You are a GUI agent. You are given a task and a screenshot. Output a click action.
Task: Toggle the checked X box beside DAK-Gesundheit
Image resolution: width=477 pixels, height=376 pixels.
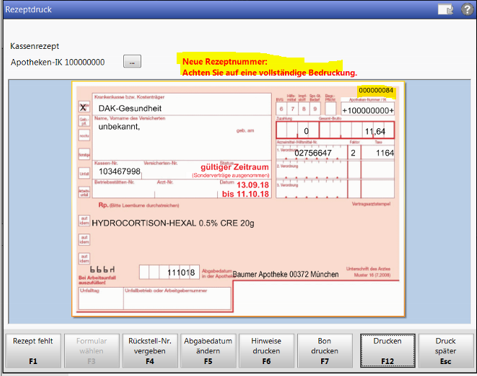coord(84,107)
